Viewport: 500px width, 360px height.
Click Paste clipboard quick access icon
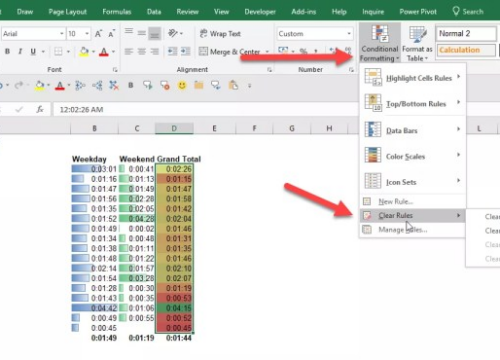[x=233, y=85]
